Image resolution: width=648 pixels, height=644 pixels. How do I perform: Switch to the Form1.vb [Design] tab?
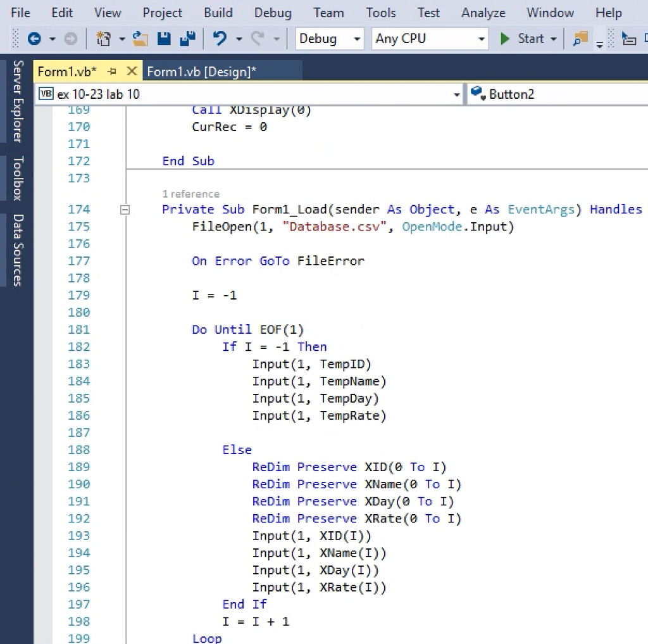tap(202, 72)
